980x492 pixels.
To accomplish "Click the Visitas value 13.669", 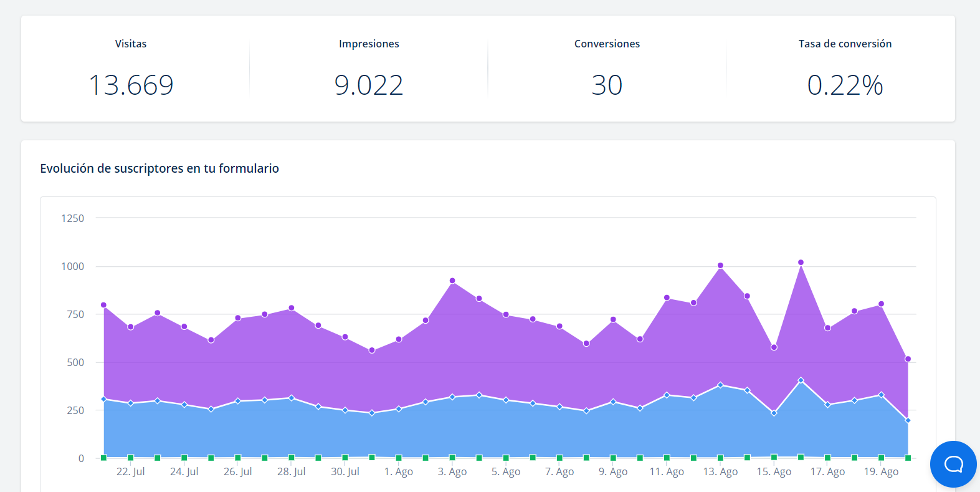I will pyautogui.click(x=131, y=85).
